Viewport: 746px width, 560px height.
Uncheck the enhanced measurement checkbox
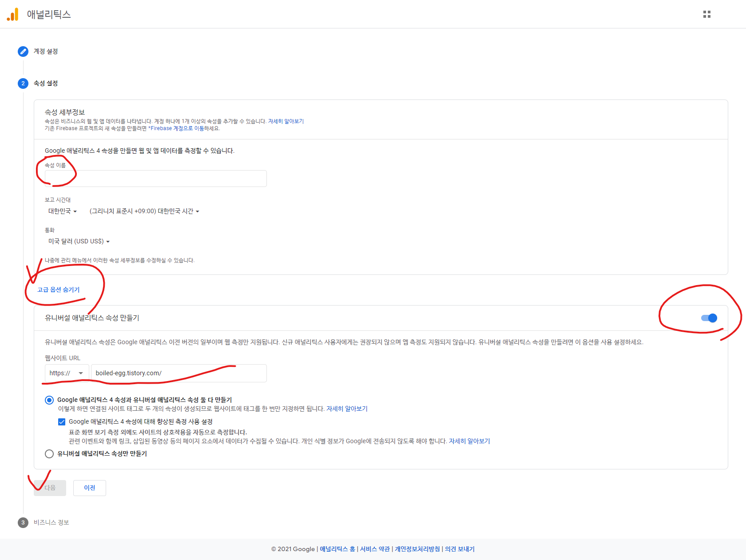(x=62, y=422)
